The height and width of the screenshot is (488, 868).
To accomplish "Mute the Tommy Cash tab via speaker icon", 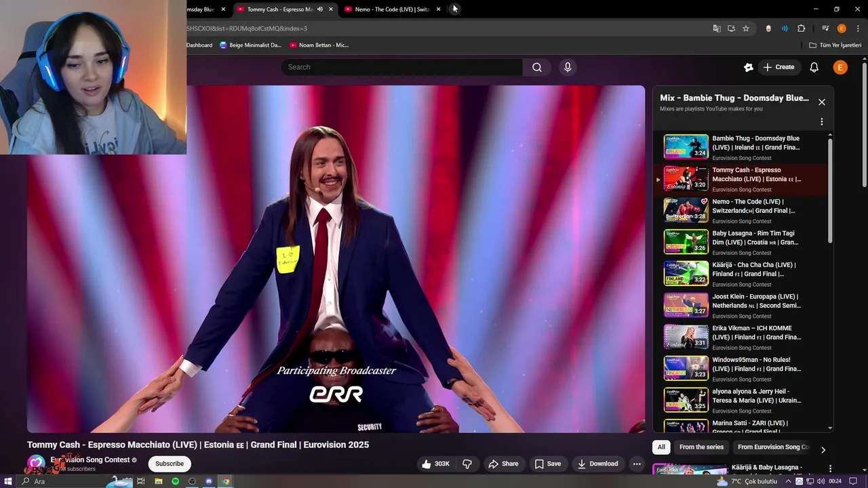I will (320, 9).
